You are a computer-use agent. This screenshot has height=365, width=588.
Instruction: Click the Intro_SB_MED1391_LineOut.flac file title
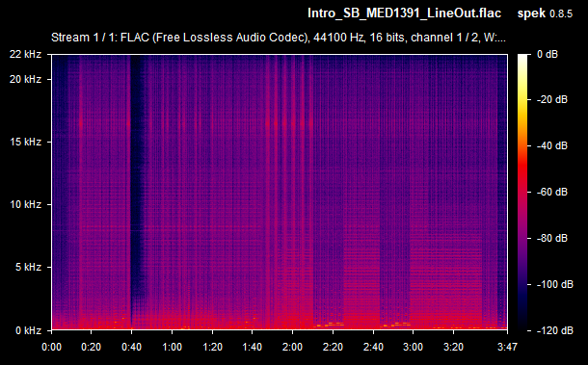404,13
